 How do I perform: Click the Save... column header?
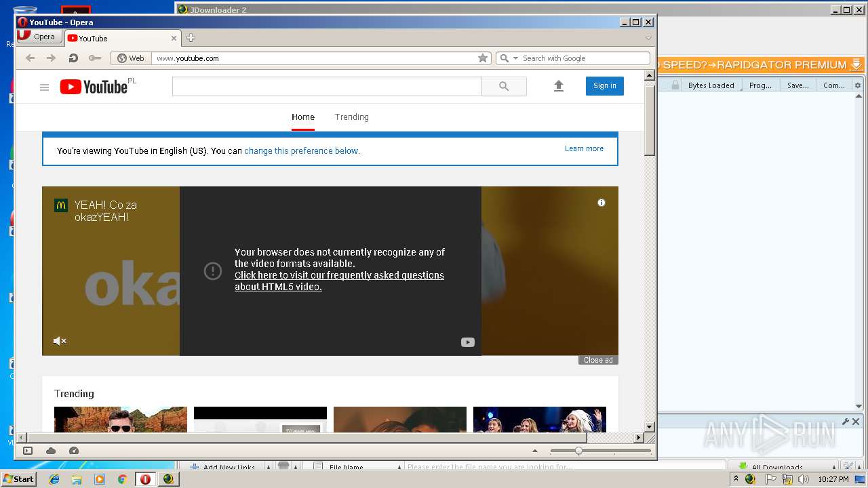coord(797,85)
